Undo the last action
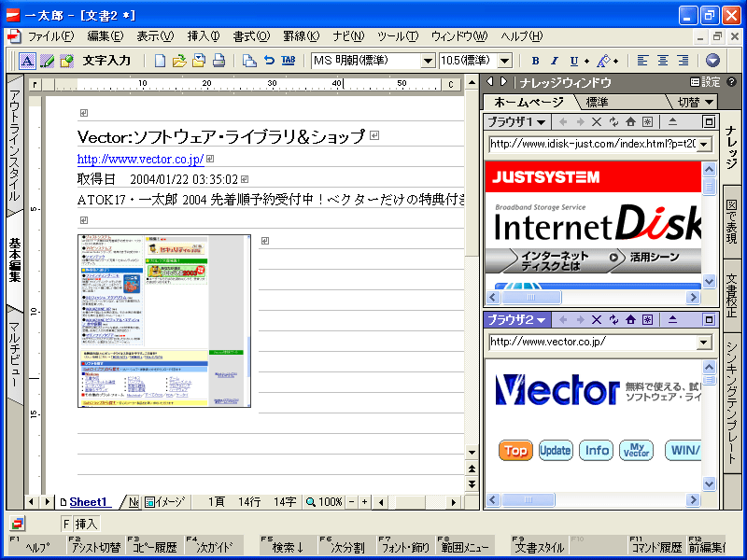This screenshot has width=747, height=560. click(269, 60)
